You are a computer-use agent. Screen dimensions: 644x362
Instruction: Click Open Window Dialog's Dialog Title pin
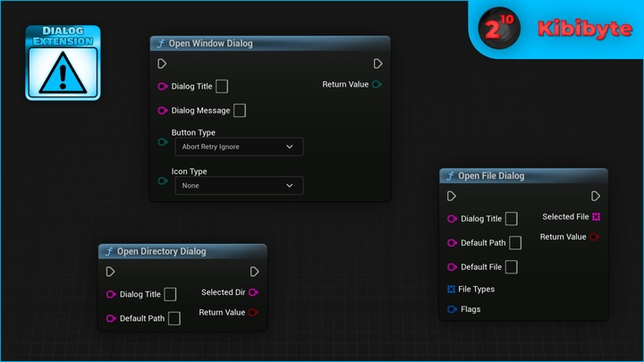(x=163, y=86)
